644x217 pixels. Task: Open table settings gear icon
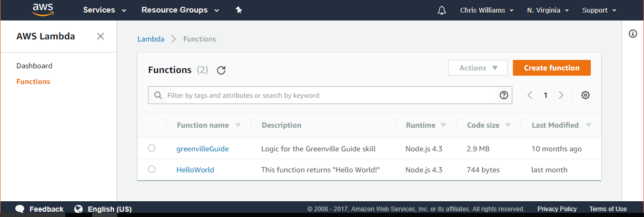click(x=585, y=95)
